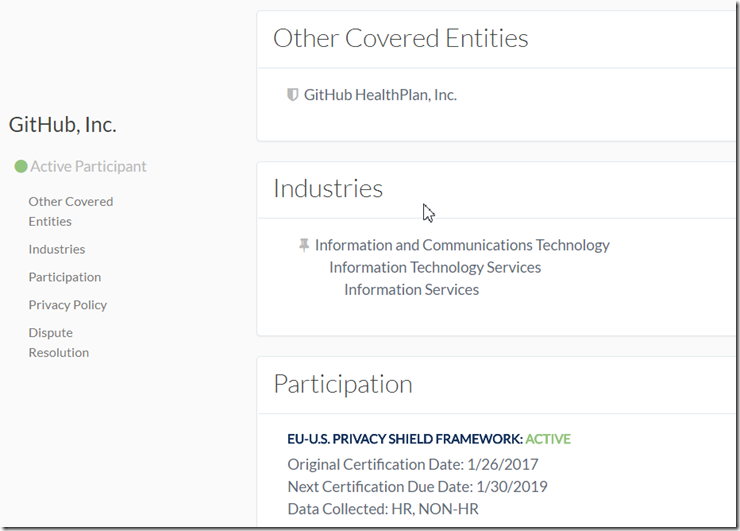
Task: Click Information and Communications Technology entry
Action: pyautogui.click(x=462, y=245)
